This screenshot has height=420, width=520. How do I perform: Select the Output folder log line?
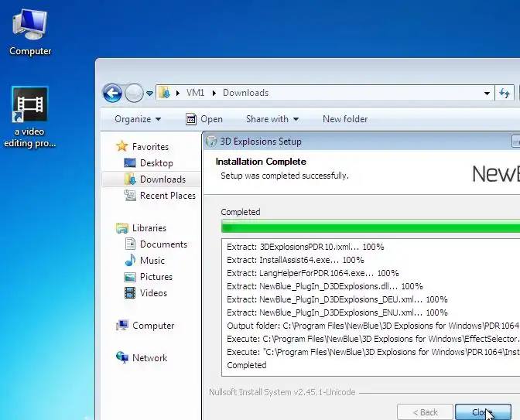(x=373, y=326)
